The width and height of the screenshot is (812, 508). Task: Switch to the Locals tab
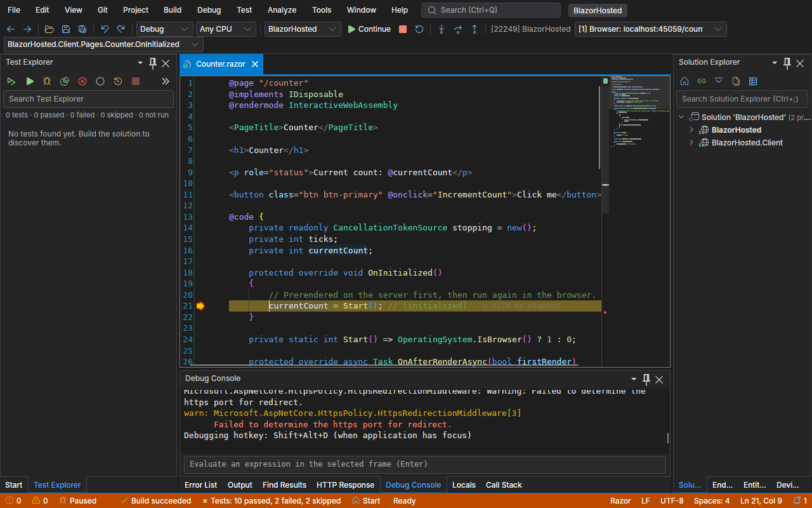tap(464, 485)
